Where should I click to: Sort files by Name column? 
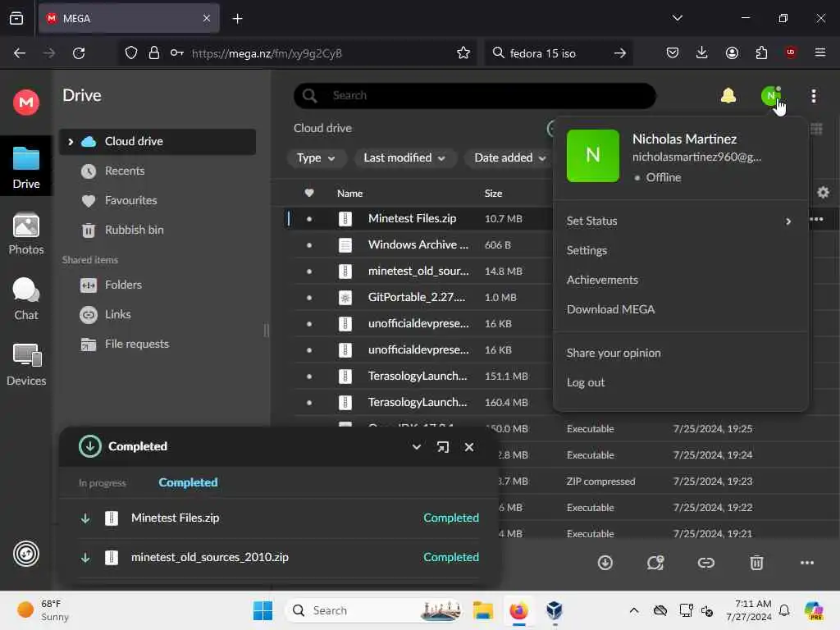pos(349,194)
